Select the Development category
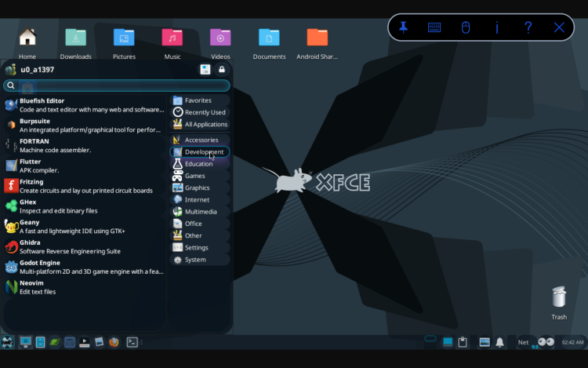Screen dimensions: 588x368 click(x=200, y=152)
